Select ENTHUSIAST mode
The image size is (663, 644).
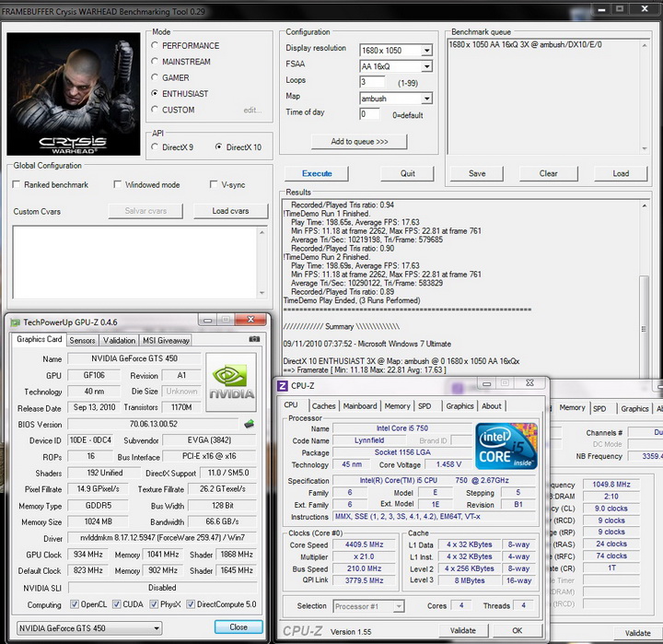[155, 93]
